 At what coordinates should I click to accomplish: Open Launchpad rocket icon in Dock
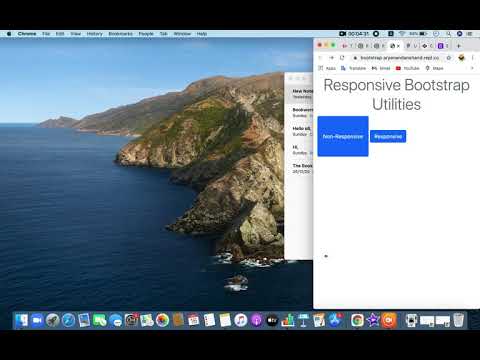53,320
